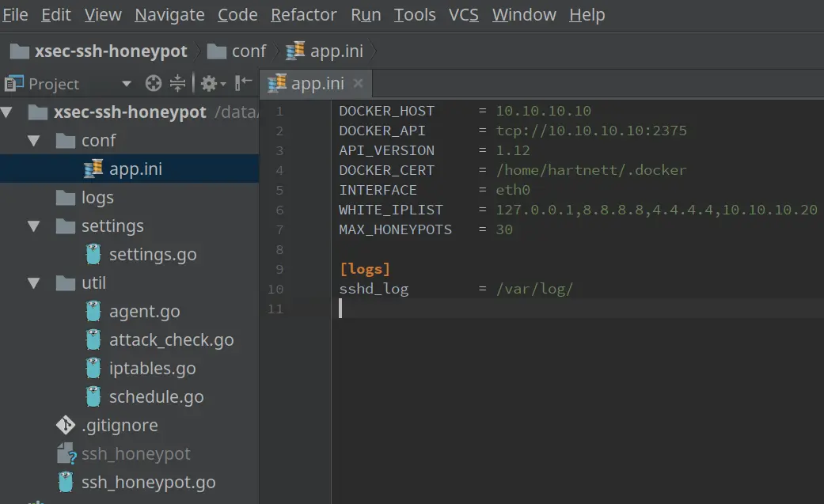
Task: Open the Project panel gear settings
Action: (212, 84)
